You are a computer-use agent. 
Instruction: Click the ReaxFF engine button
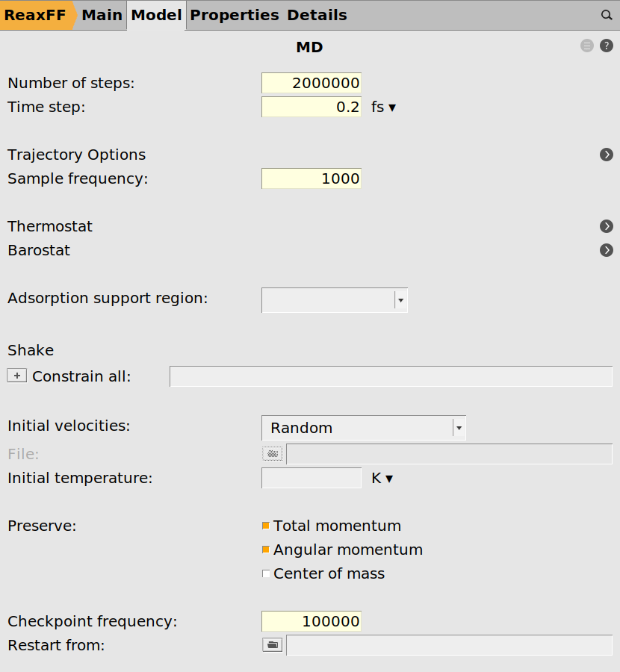point(35,15)
